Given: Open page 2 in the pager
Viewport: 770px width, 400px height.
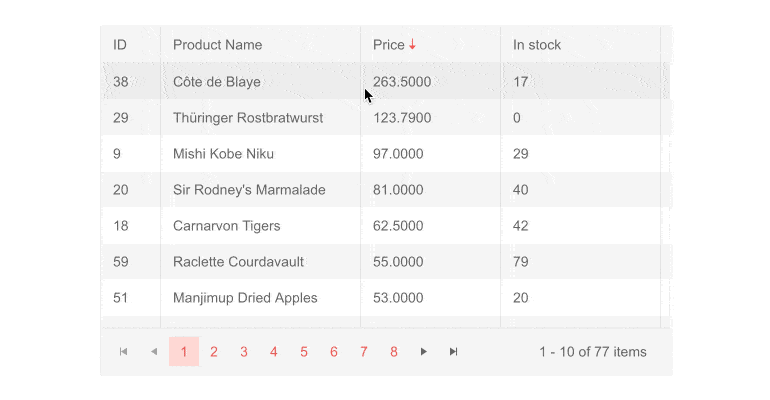Looking at the screenshot, I should [214, 351].
